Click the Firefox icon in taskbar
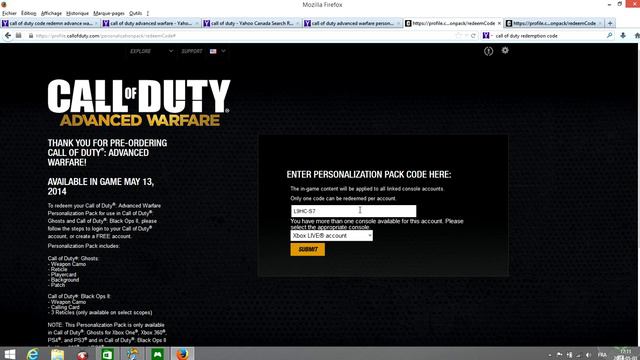The height and width of the screenshot is (360, 640). [182, 354]
